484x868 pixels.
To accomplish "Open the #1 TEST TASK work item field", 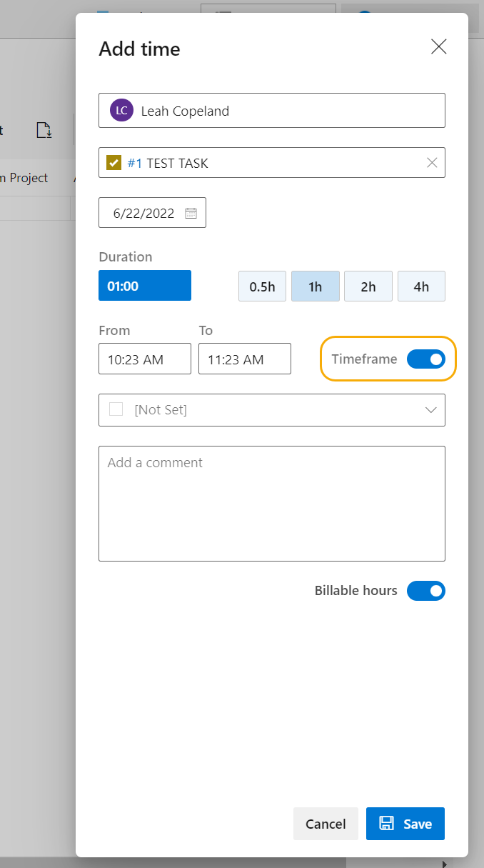I will pos(272,163).
